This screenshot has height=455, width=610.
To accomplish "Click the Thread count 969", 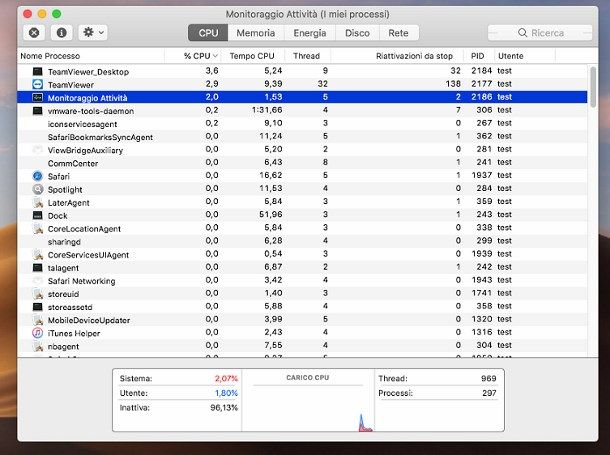I will pyautogui.click(x=488, y=378).
